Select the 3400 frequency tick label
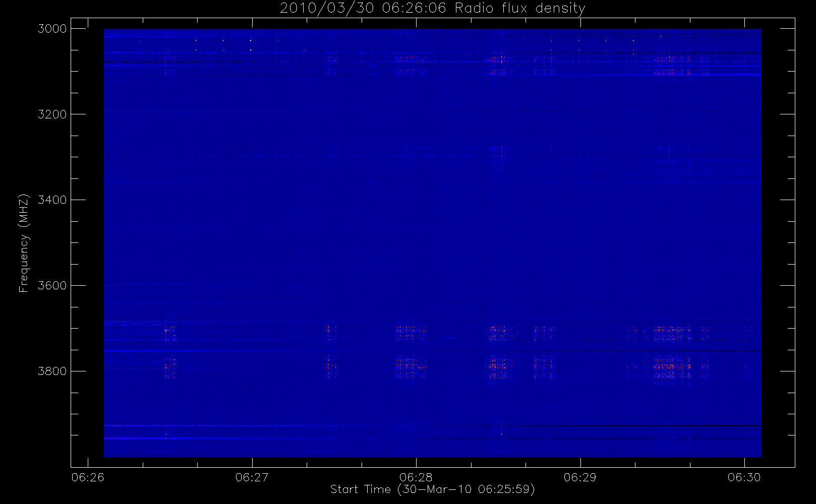Viewport: 816px width, 504px height. (x=52, y=200)
